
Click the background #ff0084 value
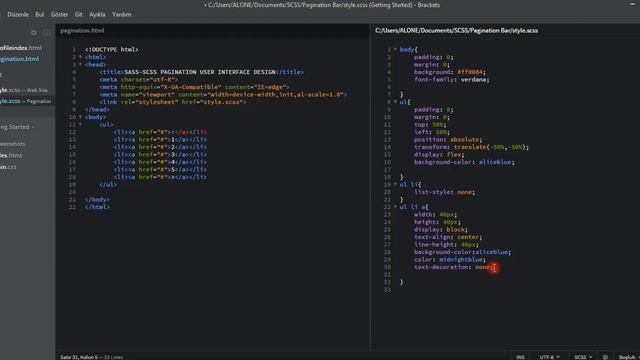click(x=470, y=72)
